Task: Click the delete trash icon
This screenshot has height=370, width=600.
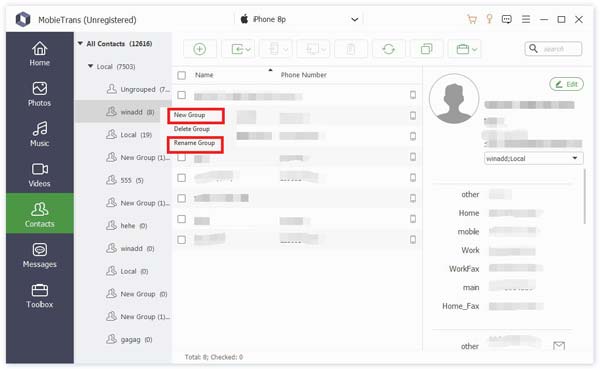Action: tap(351, 49)
